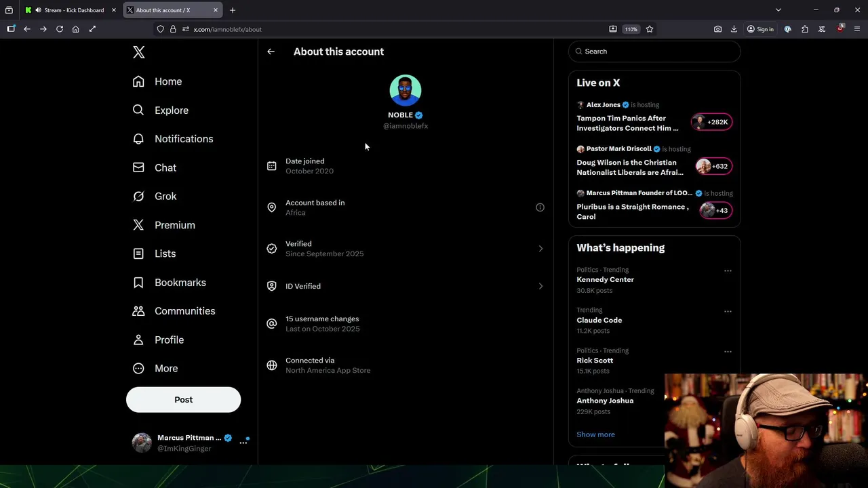Expand the ID Verified row chevron
The width and height of the screenshot is (868, 488).
click(x=540, y=286)
